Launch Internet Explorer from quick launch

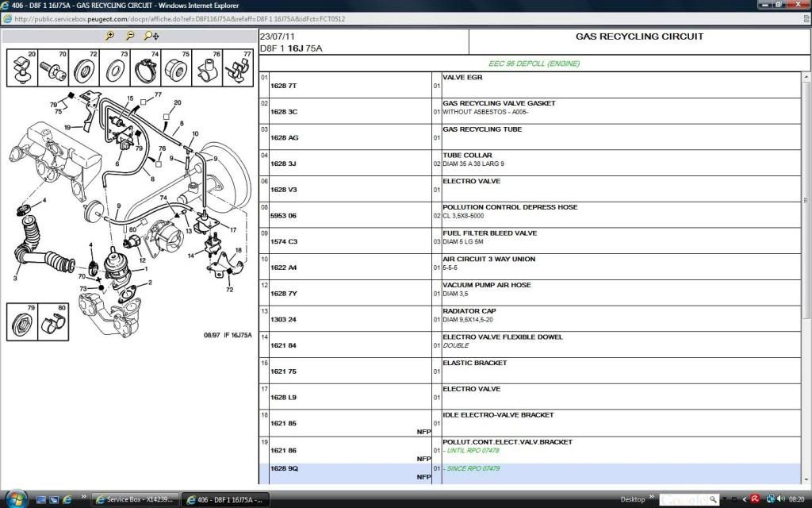tap(67, 500)
